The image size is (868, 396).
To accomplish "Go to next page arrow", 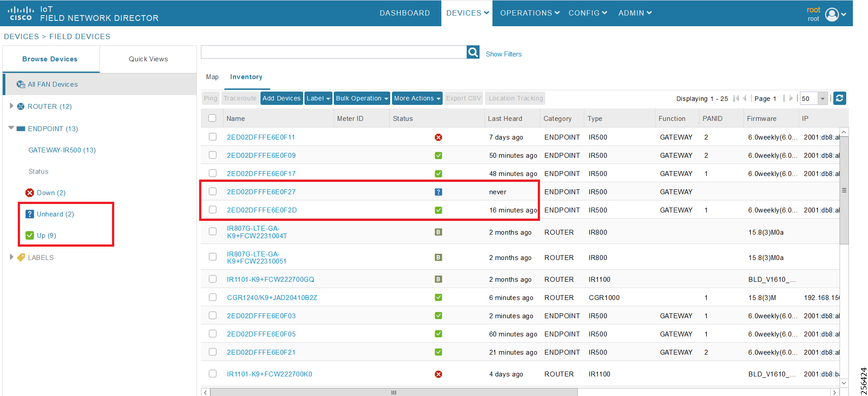I will tap(791, 98).
